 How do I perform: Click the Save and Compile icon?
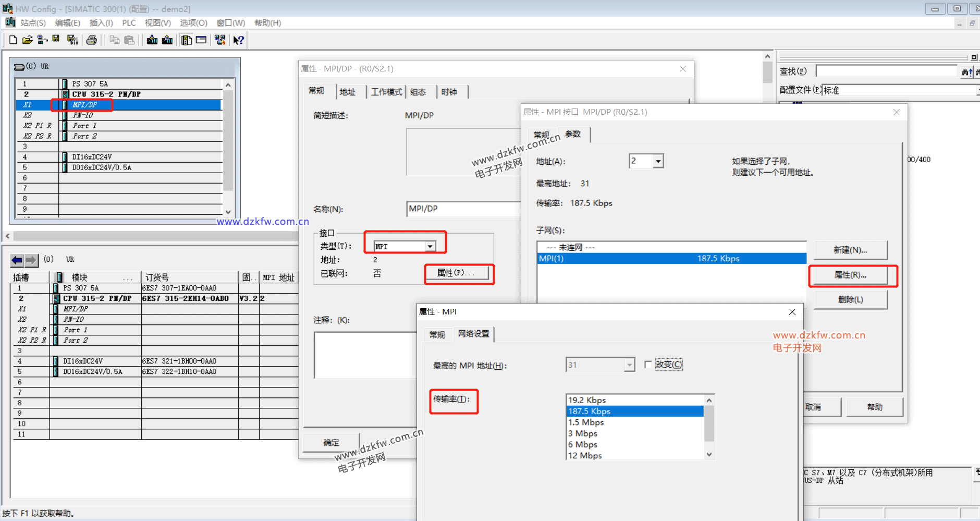point(72,40)
